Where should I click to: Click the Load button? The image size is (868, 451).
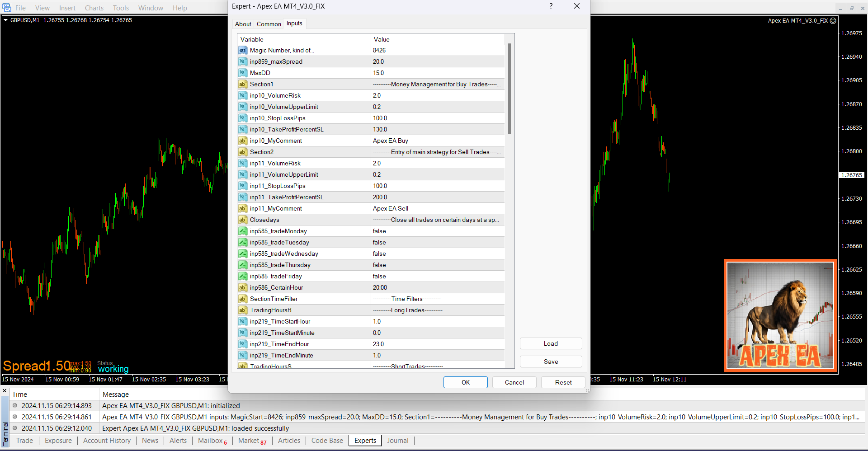tap(550, 344)
